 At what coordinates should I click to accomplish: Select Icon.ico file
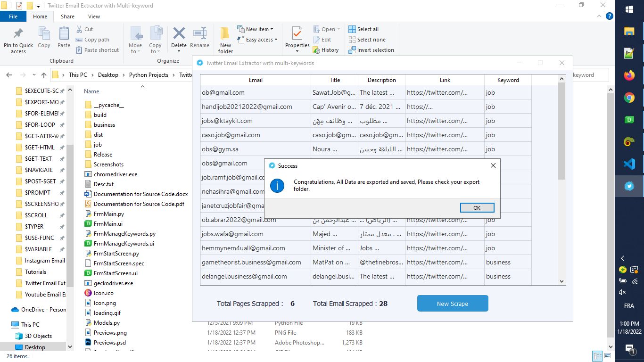(103, 293)
